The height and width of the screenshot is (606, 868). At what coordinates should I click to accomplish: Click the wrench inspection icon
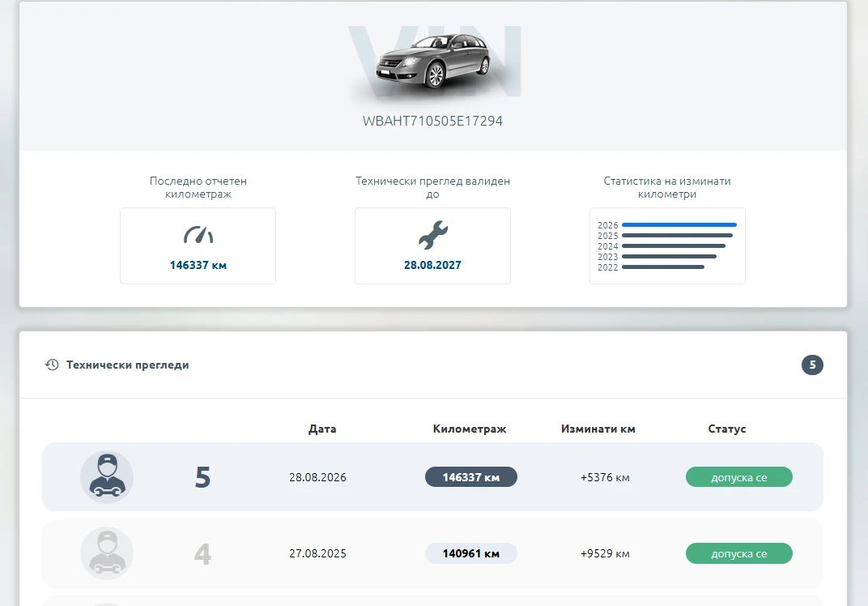click(x=433, y=234)
